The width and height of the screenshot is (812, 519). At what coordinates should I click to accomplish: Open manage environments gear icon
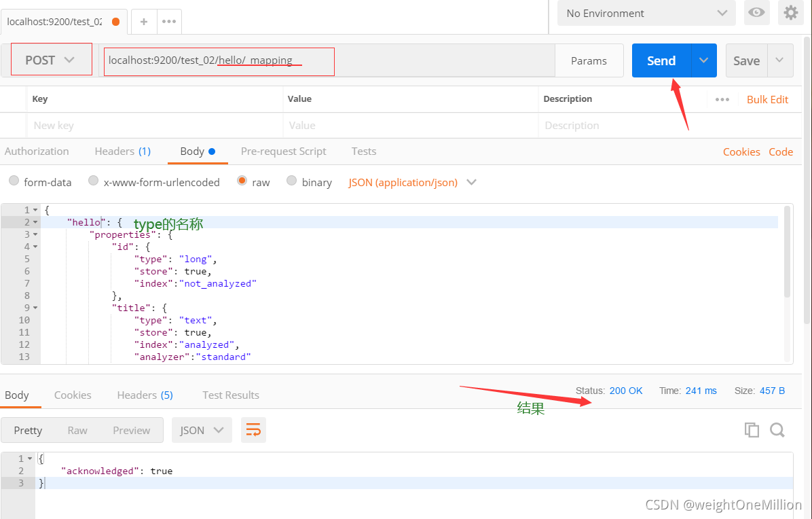tap(790, 12)
